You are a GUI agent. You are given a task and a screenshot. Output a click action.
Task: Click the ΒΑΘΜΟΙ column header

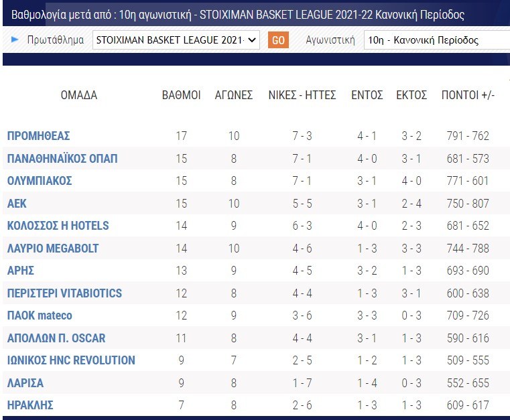182,95
